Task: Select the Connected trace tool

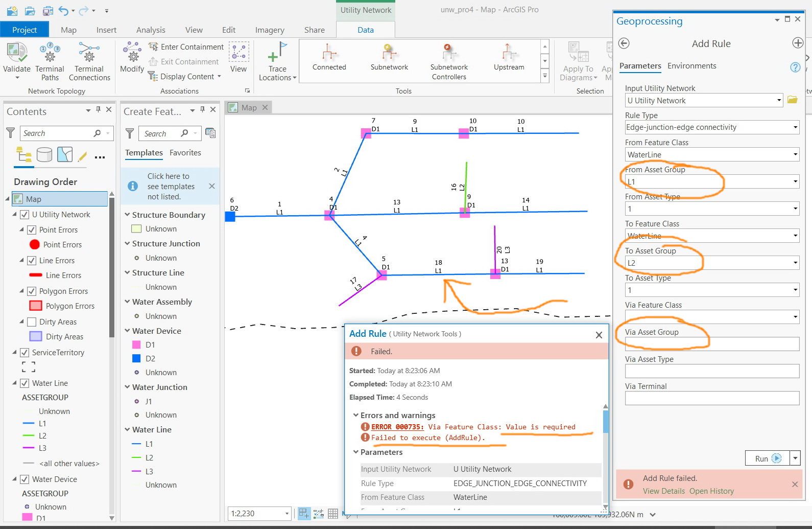Action: pyautogui.click(x=329, y=57)
